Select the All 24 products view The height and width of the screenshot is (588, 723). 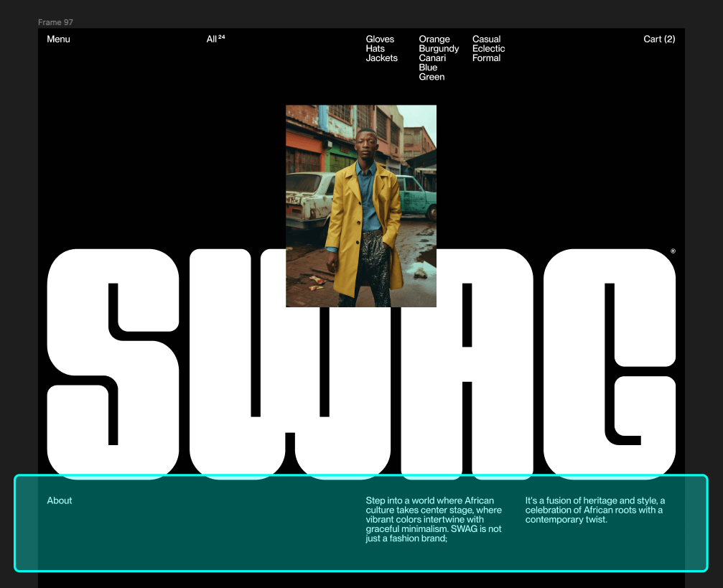point(213,39)
